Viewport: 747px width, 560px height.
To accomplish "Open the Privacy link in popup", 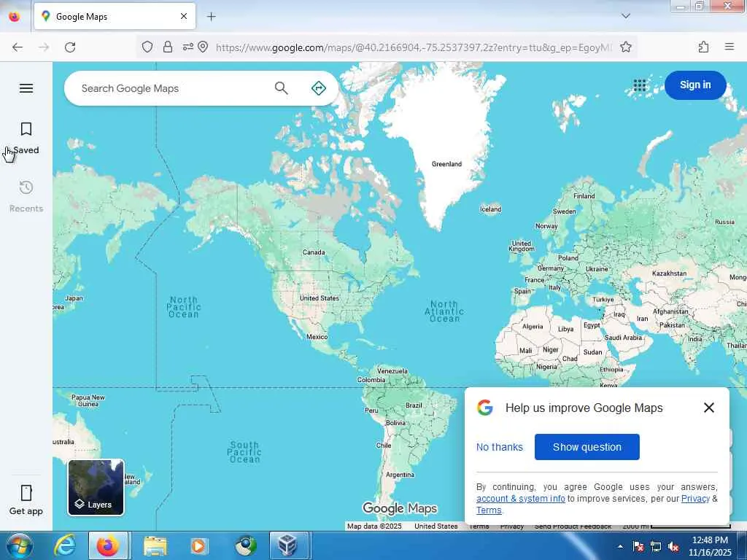I will click(x=695, y=499).
